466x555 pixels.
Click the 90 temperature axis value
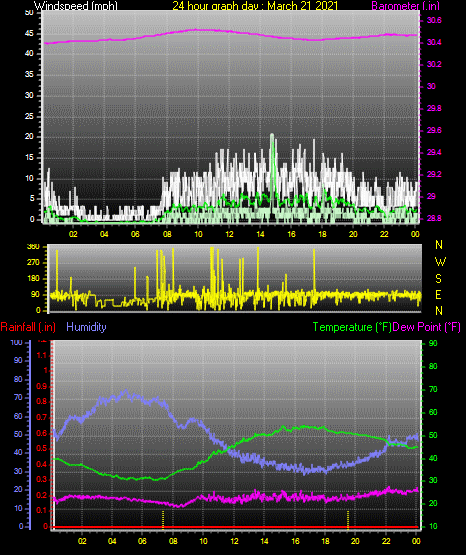(433, 343)
